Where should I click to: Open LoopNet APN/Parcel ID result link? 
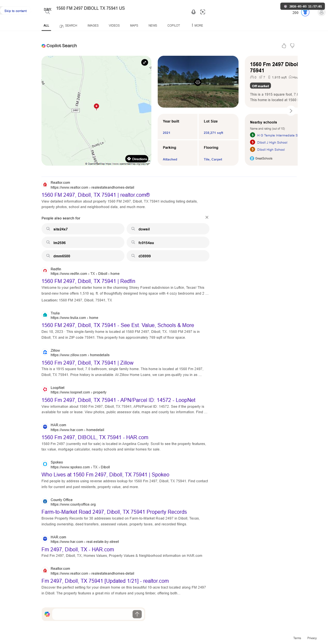pyautogui.click(x=118, y=400)
